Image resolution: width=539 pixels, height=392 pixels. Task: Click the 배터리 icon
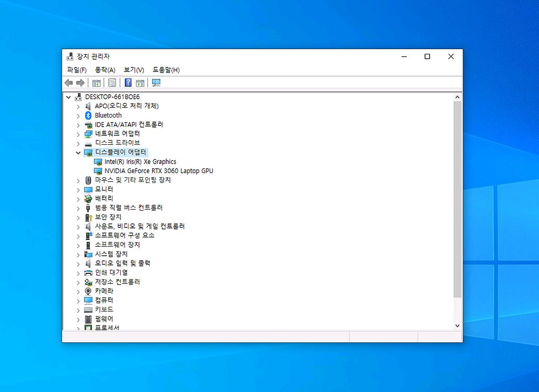click(x=88, y=199)
